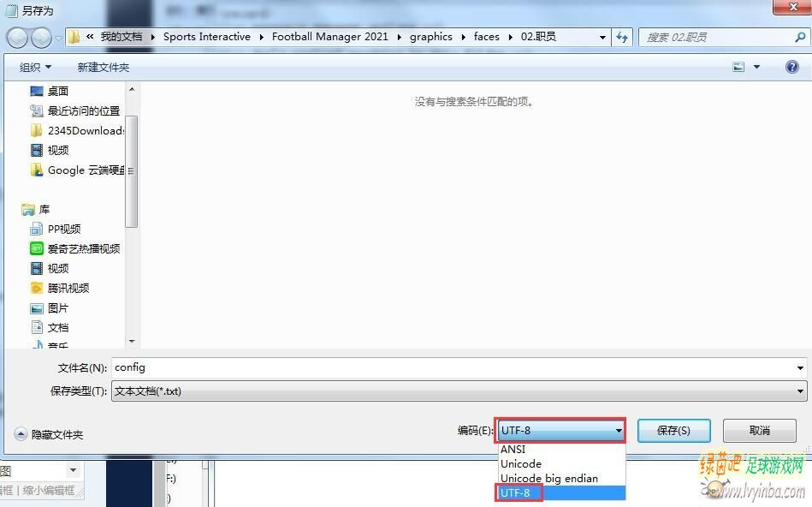Select the 视频 favorite below 2345Downloads
This screenshot has width=812, height=507.
(x=58, y=151)
